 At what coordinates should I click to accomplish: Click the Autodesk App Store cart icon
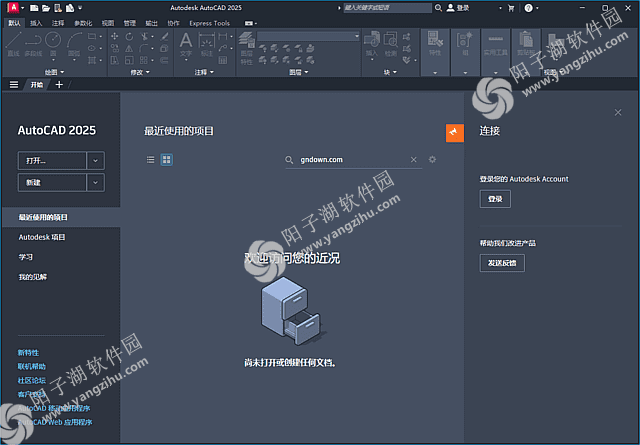(511, 8)
